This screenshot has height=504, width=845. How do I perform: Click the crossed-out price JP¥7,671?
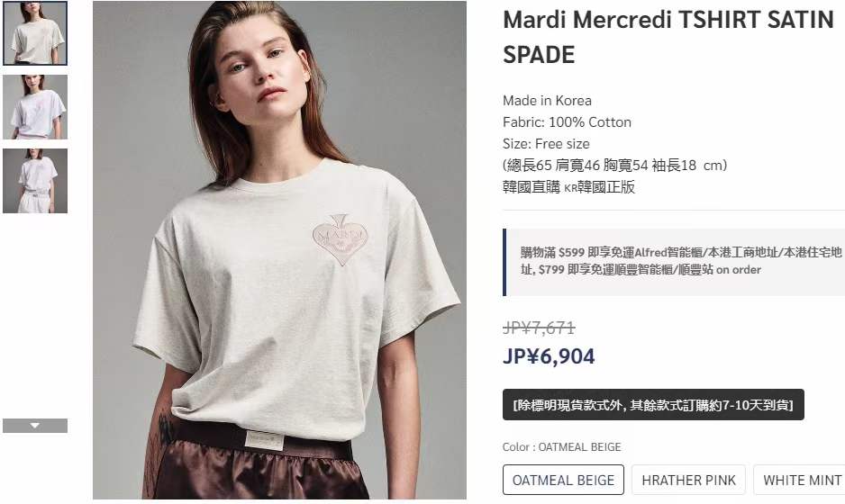(x=539, y=328)
